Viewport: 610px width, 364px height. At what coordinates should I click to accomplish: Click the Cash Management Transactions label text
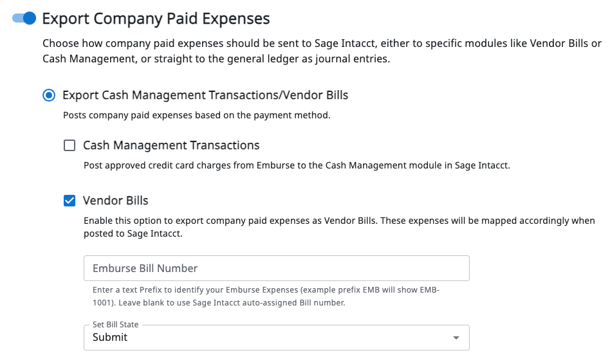[171, 145]
